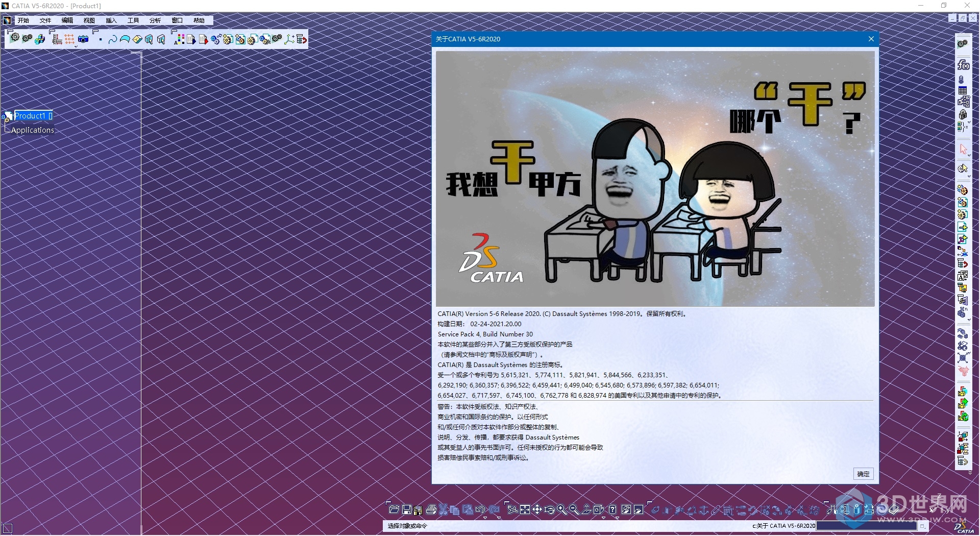Click the yellow box solid icon
This screenshot has height=536, width=980.
[x=137, y=39]
